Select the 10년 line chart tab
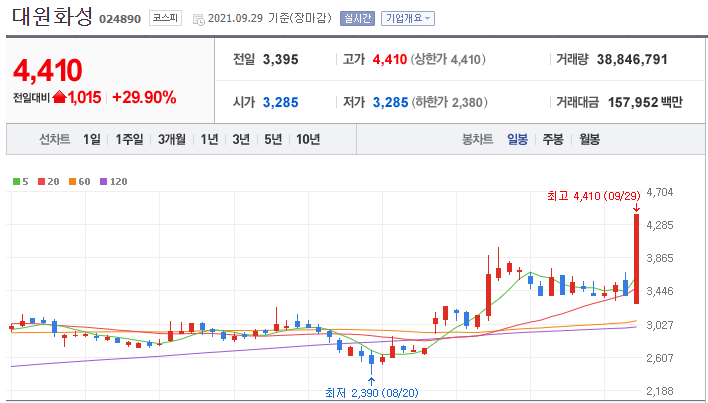 point(308,139)
